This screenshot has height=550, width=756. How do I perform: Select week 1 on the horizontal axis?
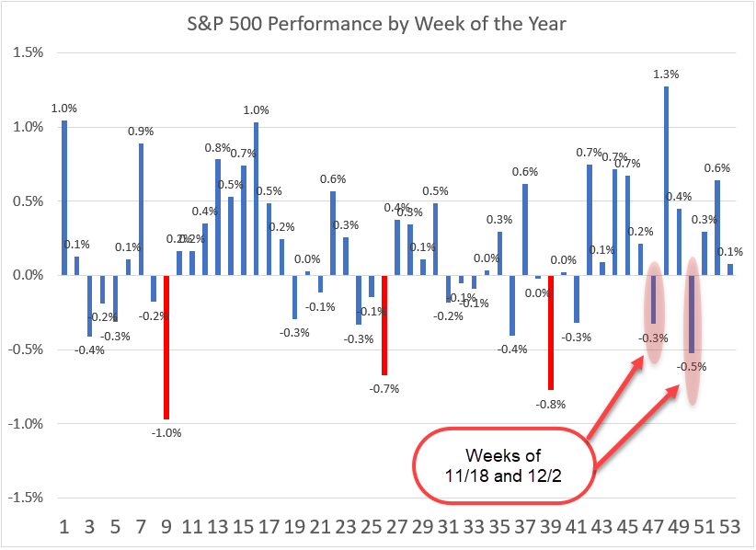pyautogui.click(x=64, y=528)
